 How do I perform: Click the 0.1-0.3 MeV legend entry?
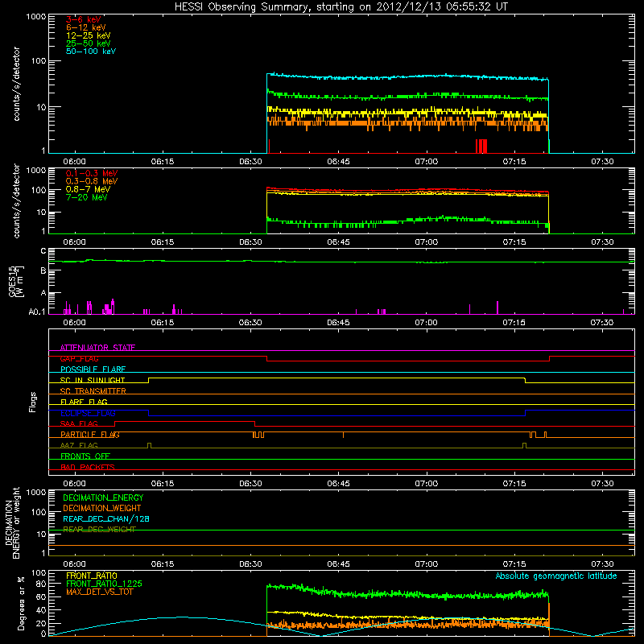[x=92, y=173]
